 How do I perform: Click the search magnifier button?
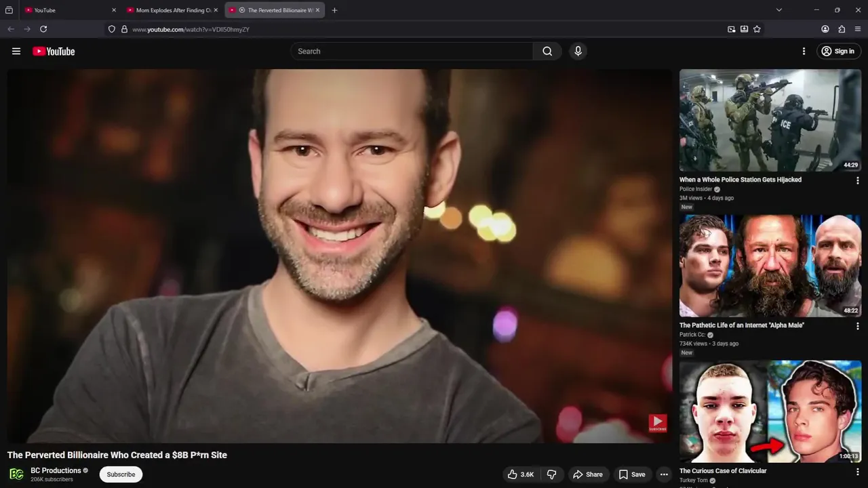coord(547,52)
